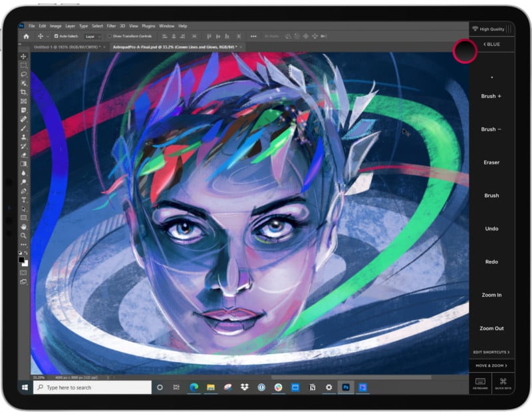
Task: Activate the Hand tool
Action: (x=23, y=226)
